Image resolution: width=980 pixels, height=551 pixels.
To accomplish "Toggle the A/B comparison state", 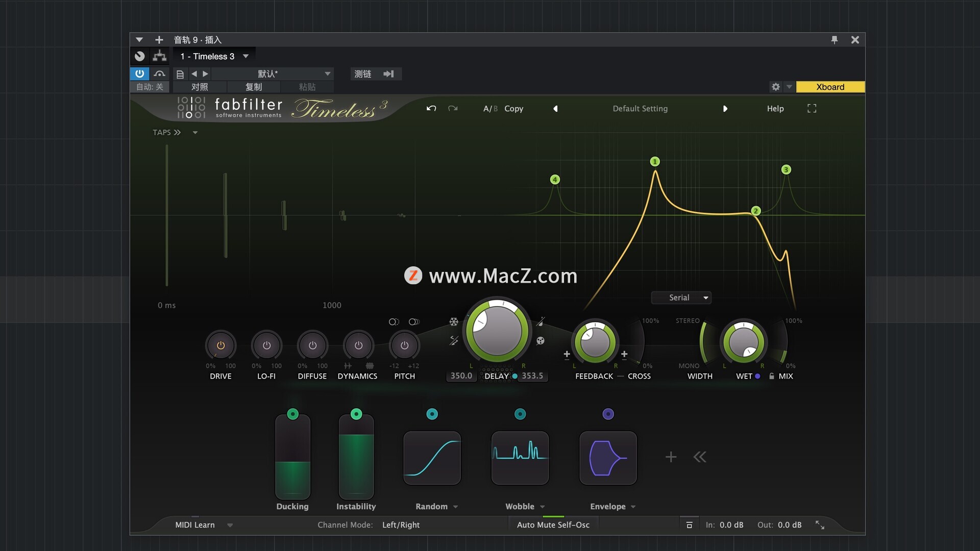I will tap(490, 109).
